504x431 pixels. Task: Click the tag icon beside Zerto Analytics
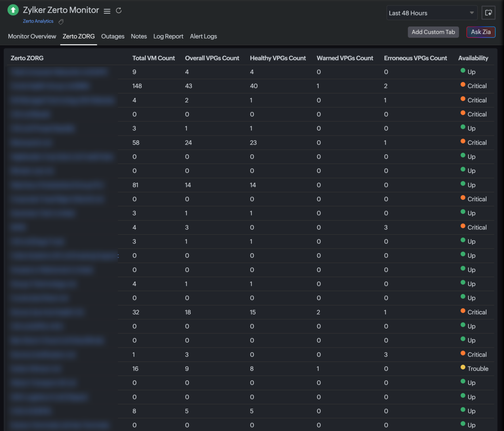tap(61, 22)
